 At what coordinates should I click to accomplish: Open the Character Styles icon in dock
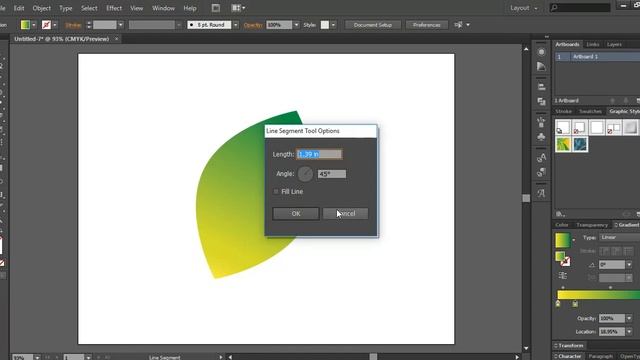click(541, 157)
